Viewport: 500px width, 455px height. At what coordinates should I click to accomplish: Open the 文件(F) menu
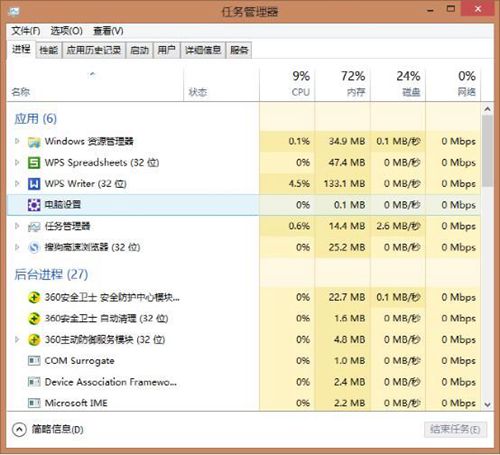point(26,31)
